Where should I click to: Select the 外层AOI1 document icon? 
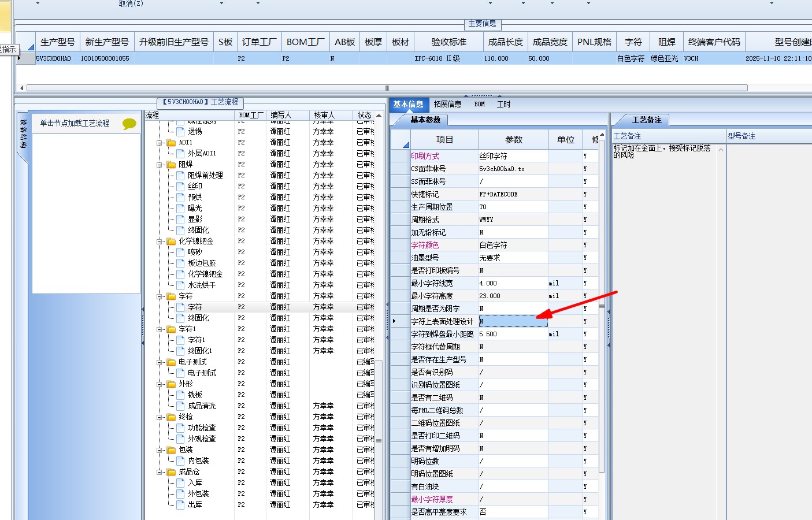pos(180,153)
